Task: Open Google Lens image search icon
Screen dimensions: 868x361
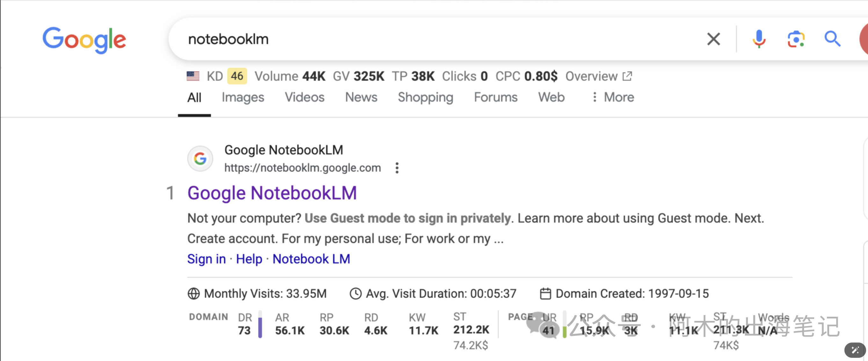Action: point(796,39)
